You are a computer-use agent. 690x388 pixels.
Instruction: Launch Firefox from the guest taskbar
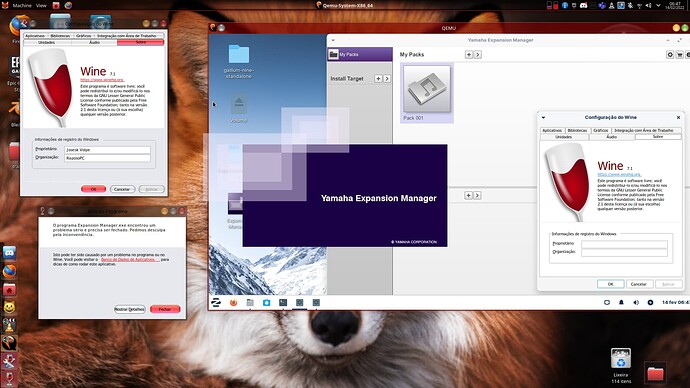pyautogui.click(x=233, y=303)
